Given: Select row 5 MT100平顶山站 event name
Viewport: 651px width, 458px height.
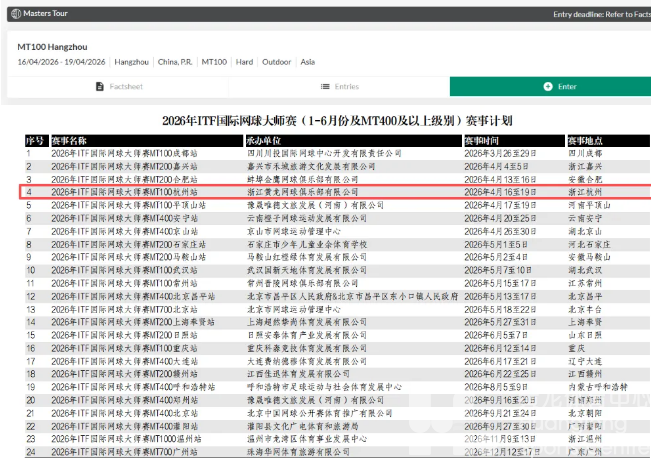Looking at the screenshot, I should pyautogui.click(x=129, y=205).
